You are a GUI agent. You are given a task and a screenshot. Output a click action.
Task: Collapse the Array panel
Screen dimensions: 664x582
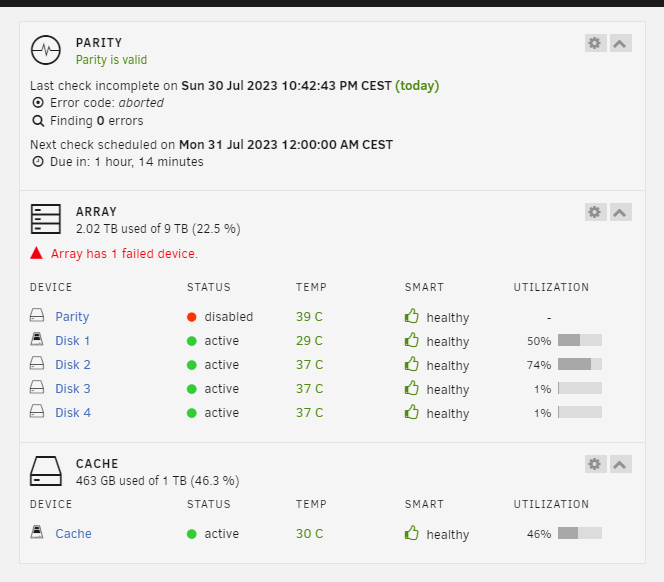point(620,212)
